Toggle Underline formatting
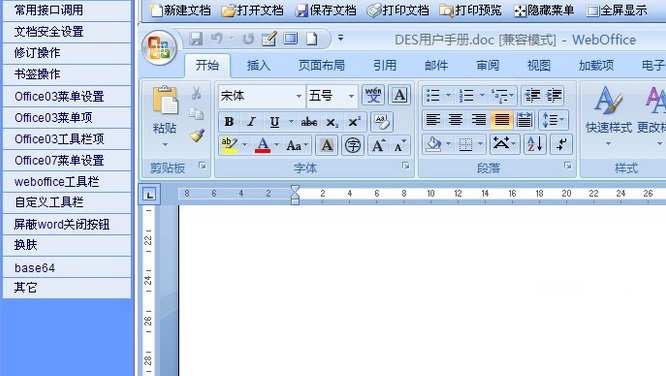 click(274, 122)
